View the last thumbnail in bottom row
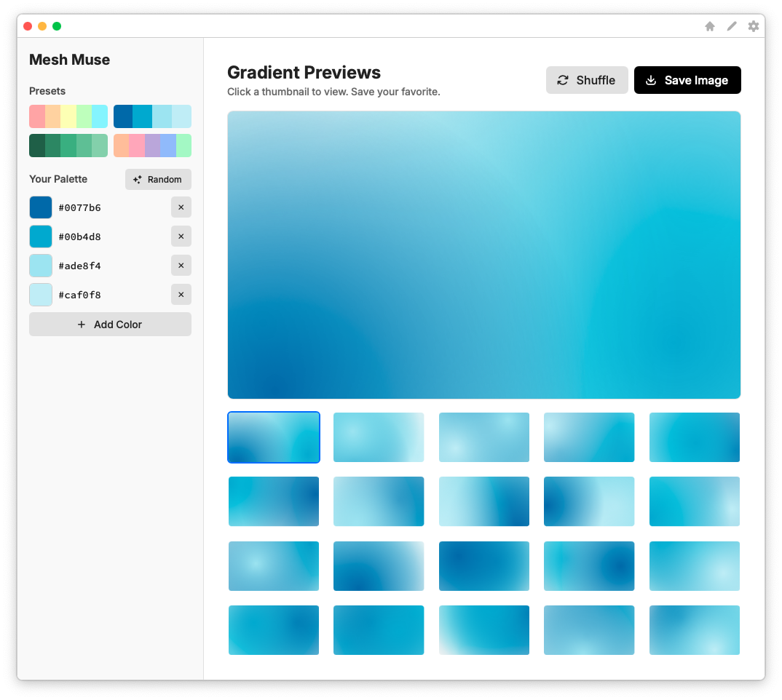 tap(694, 630)
